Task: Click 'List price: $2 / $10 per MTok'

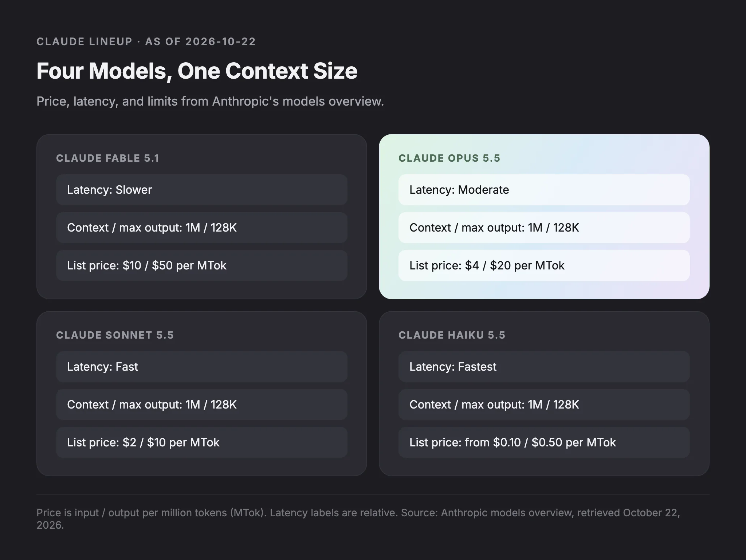Action: [201, 442]
